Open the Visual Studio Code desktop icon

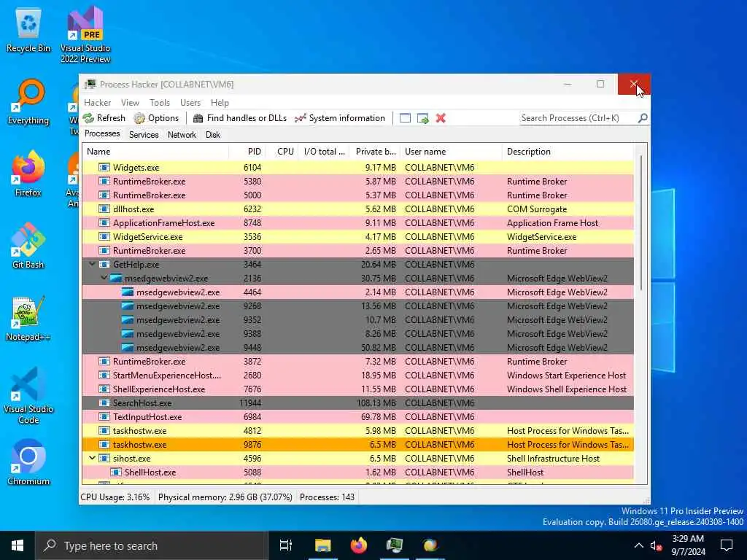point(28,394)
